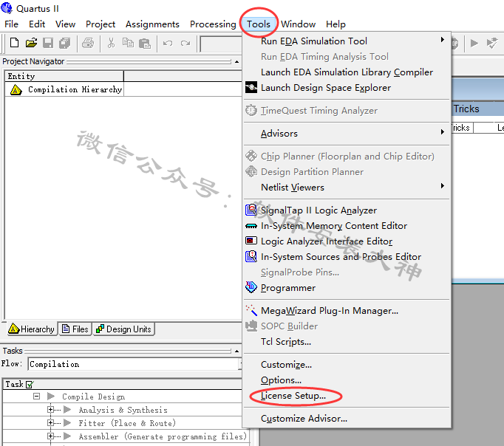Collapse the Project Navigator panel arrow
Screen dimensions: 504x446
click(x=237, y=61)
